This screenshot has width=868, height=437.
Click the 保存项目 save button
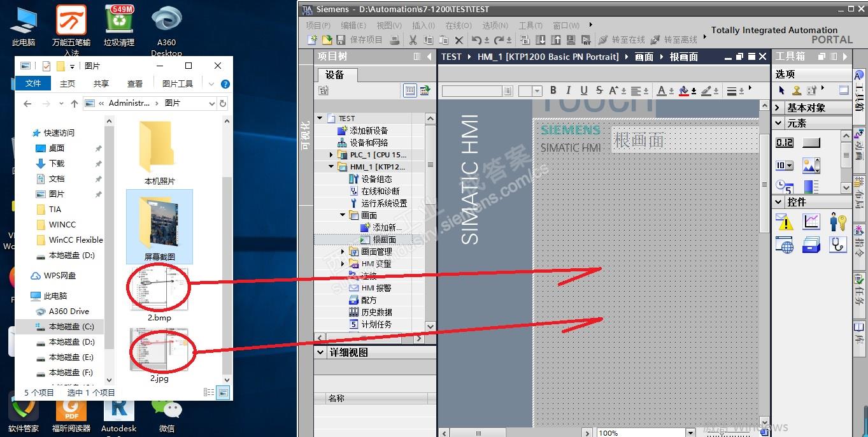[360, 39]
